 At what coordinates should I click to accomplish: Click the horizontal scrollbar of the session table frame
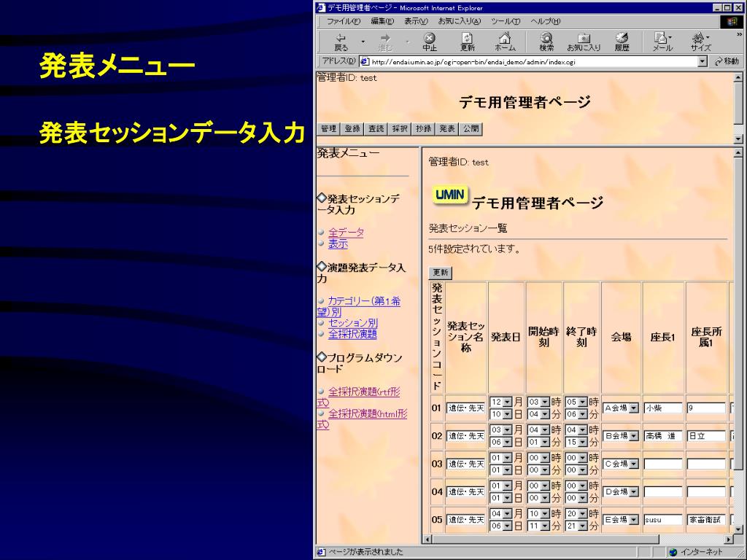pyautogui.click(x=578, y=540)
